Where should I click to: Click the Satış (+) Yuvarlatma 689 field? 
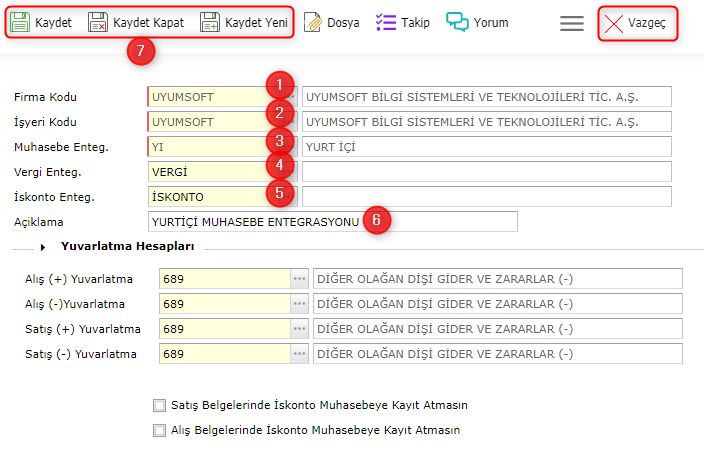point(224,329)
